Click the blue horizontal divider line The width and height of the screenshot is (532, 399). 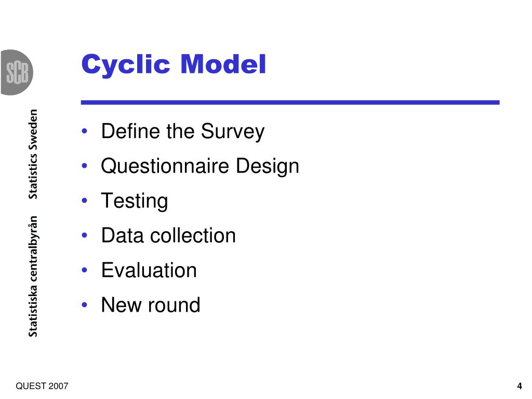(x=290, y=102)
